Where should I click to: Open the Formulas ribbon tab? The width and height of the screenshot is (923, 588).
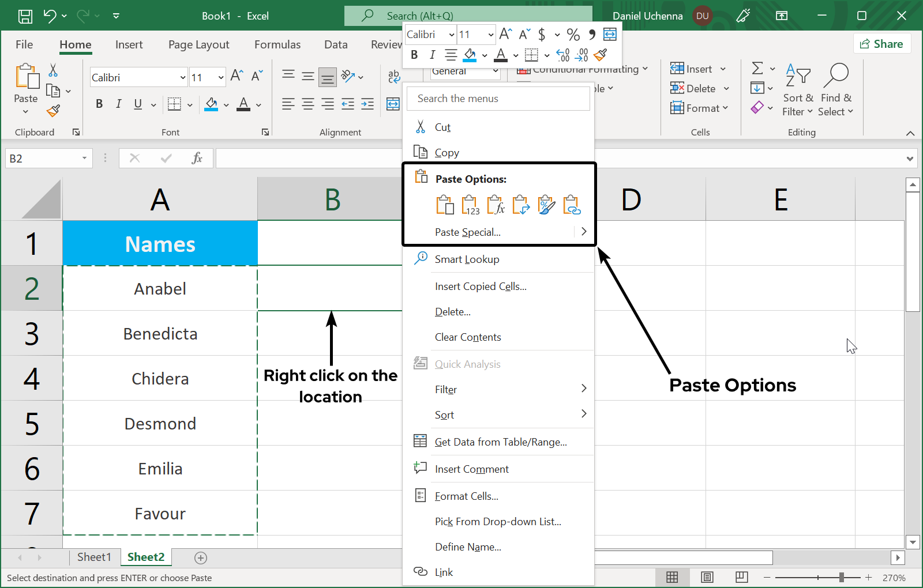coord(277,44)
